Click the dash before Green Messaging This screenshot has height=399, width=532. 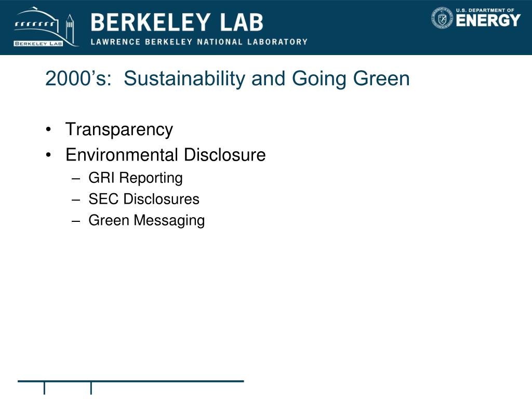(x=76, y=221)
